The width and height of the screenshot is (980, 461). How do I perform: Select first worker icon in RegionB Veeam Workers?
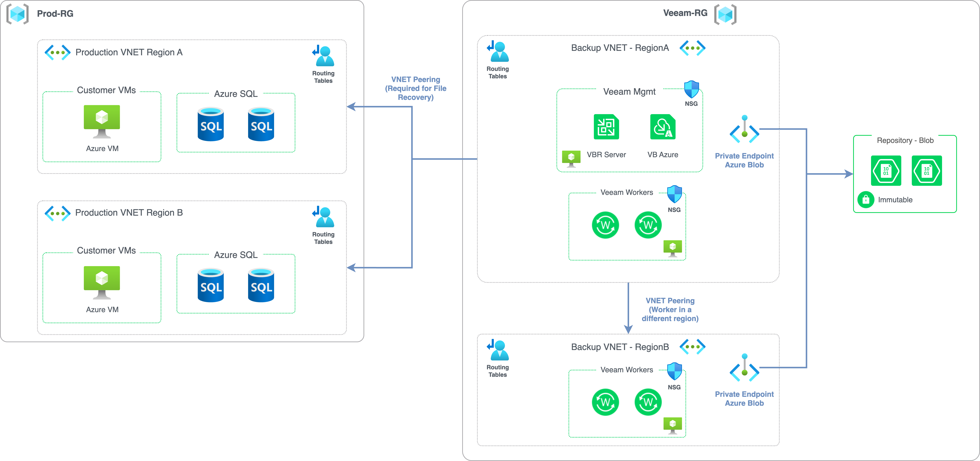click(605, 402)
